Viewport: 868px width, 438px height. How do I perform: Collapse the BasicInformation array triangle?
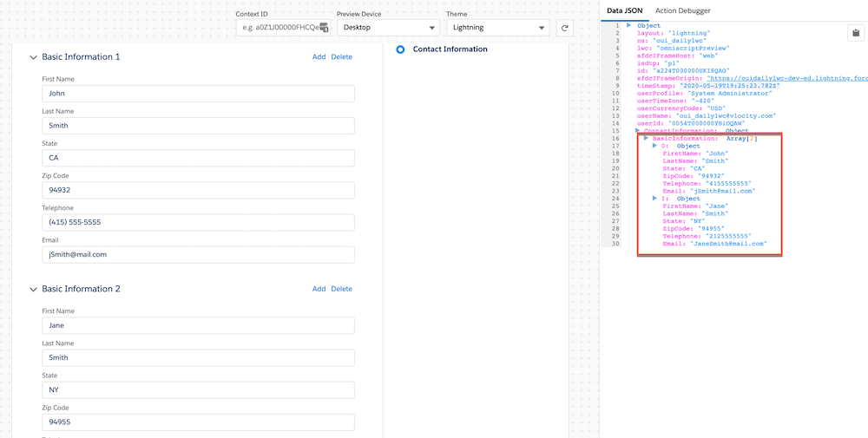(x=646, y=139)
